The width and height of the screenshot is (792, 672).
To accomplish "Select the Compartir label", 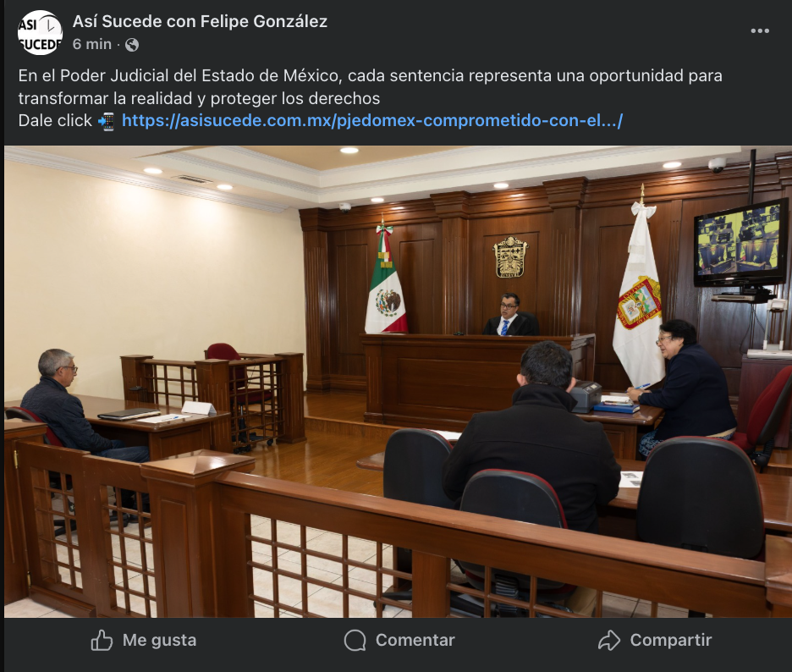I will tap(671, 640).
